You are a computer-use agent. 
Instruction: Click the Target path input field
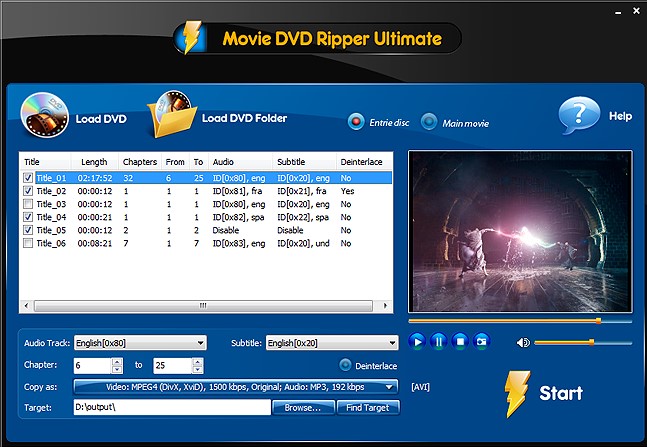coord(172,407)
